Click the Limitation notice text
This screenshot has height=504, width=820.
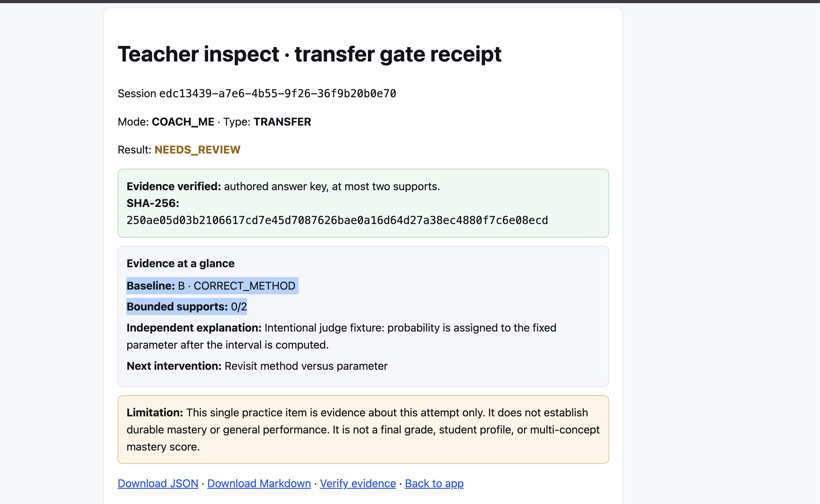pyautogui.click(x=363, y=429)
